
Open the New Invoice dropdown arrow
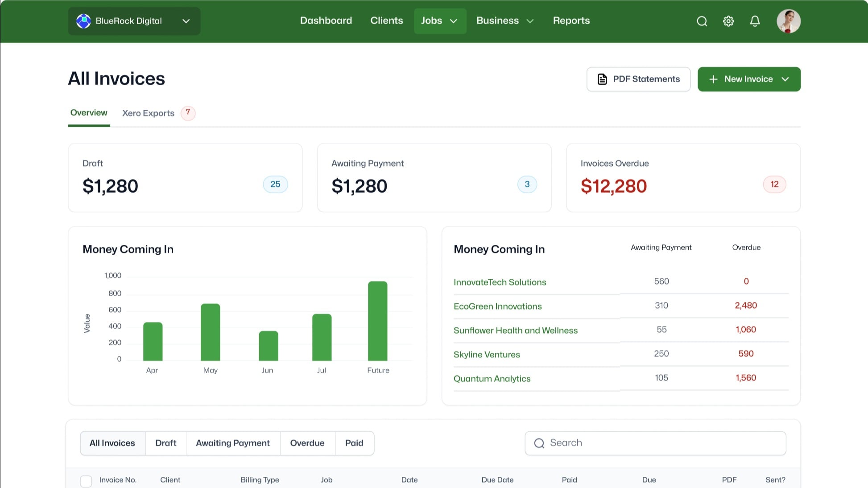(x=785, y=79)
